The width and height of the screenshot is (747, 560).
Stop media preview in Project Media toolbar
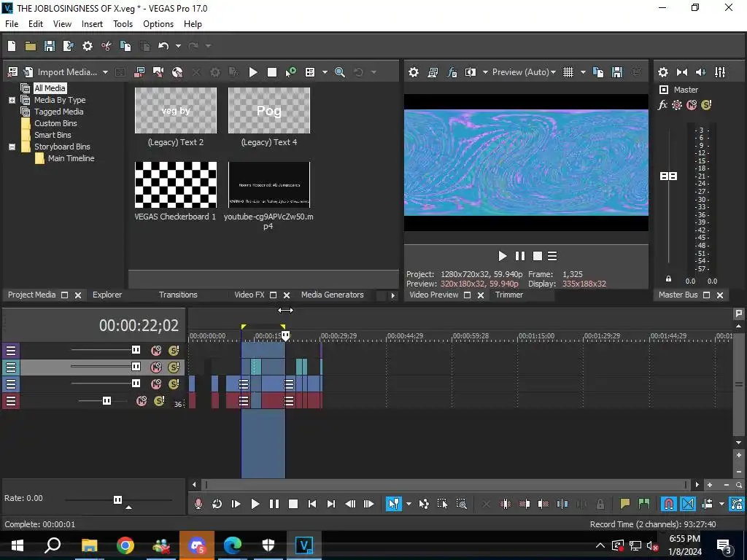(x=272, y=72)
